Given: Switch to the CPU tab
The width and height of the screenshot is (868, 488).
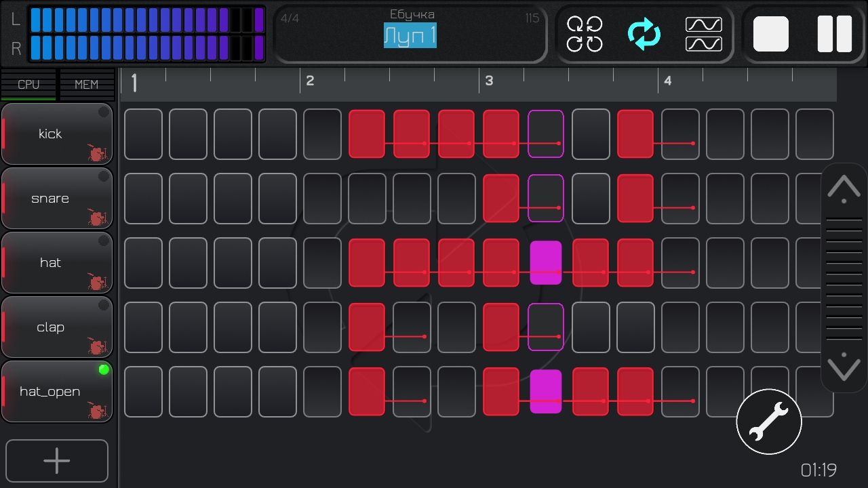Looking at the screenshot, I should point(28,84).
